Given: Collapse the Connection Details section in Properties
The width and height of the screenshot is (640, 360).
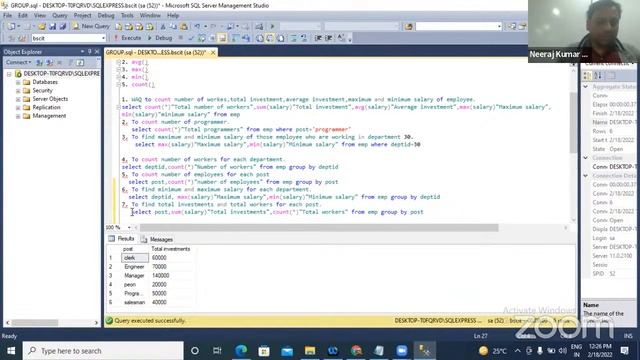Looking at the screenshot, I should [586, 176].
